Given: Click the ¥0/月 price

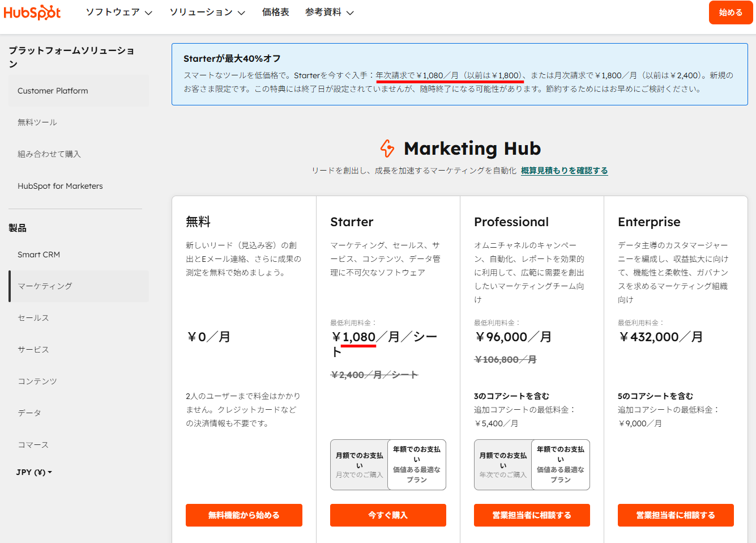Looking at the screenshot, I should click(208, 337).
